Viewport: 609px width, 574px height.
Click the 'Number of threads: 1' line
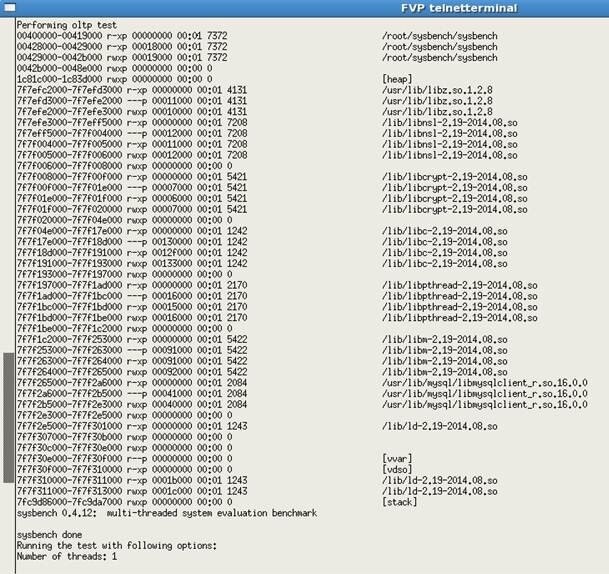(67, 557)
